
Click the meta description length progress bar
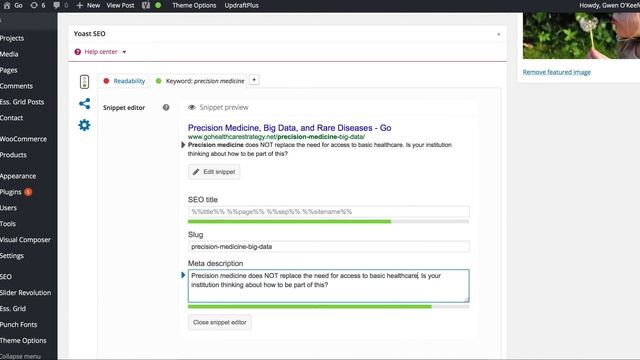click(x=329, y=307)
